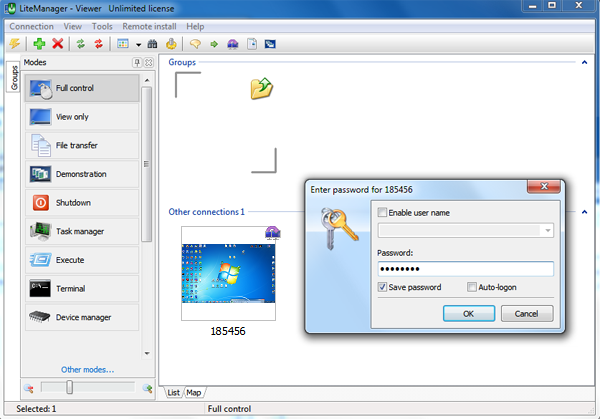Image resolution: width=600 pixels, height=419 pixels.
Task: Click the 185456 connection label
Action: point(228,331)
